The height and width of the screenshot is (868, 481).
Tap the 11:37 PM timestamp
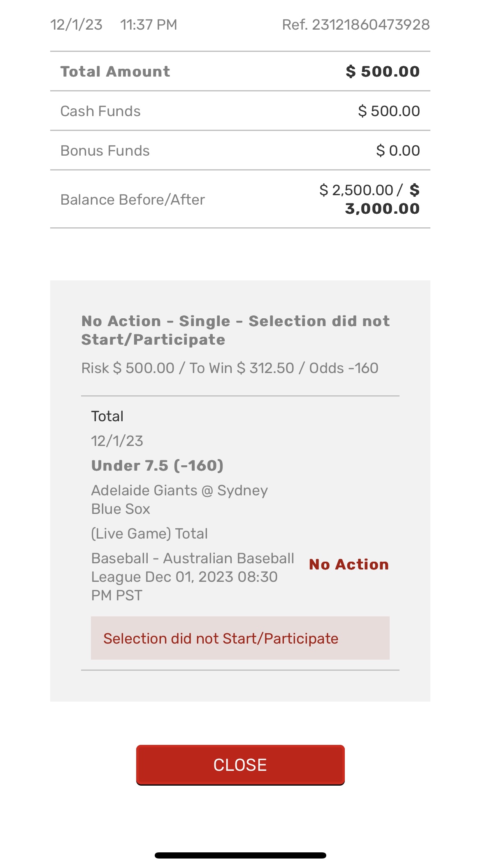(149, 25)
